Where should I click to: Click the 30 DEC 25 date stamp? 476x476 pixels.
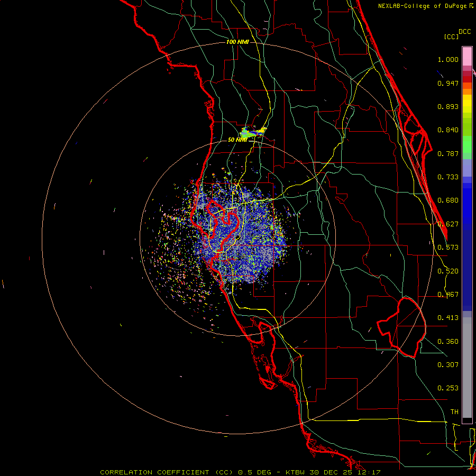331,472
